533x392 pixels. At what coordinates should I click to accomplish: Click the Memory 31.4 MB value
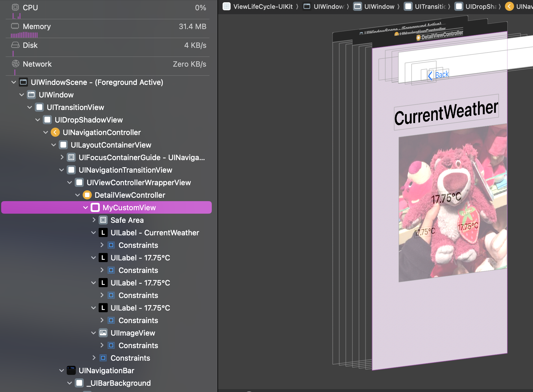[x=192, y=26]
